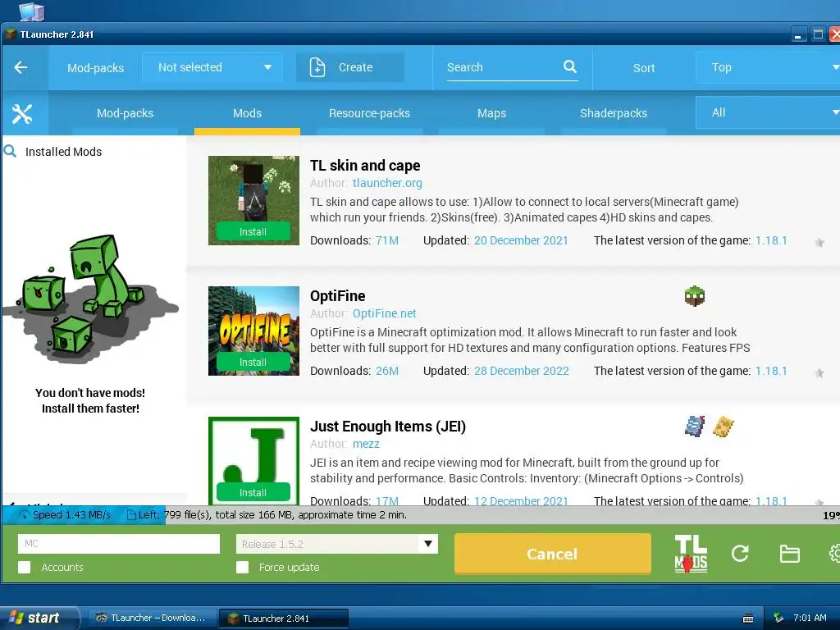Open the Resource-packs tab
The image size is (840, 630).
click(x=369, y=113)
